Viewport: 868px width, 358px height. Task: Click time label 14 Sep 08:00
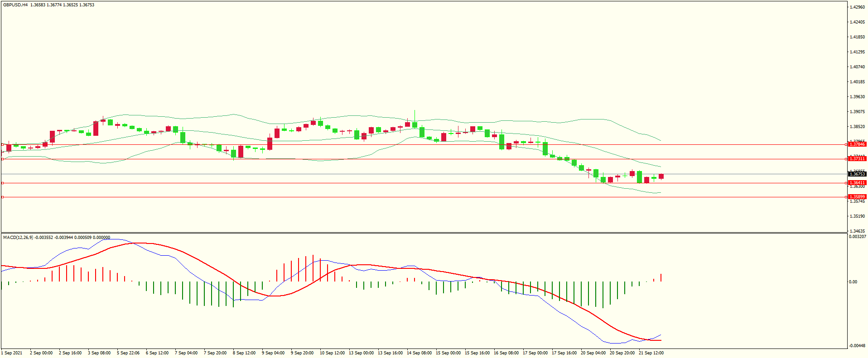tap(419, 353)
